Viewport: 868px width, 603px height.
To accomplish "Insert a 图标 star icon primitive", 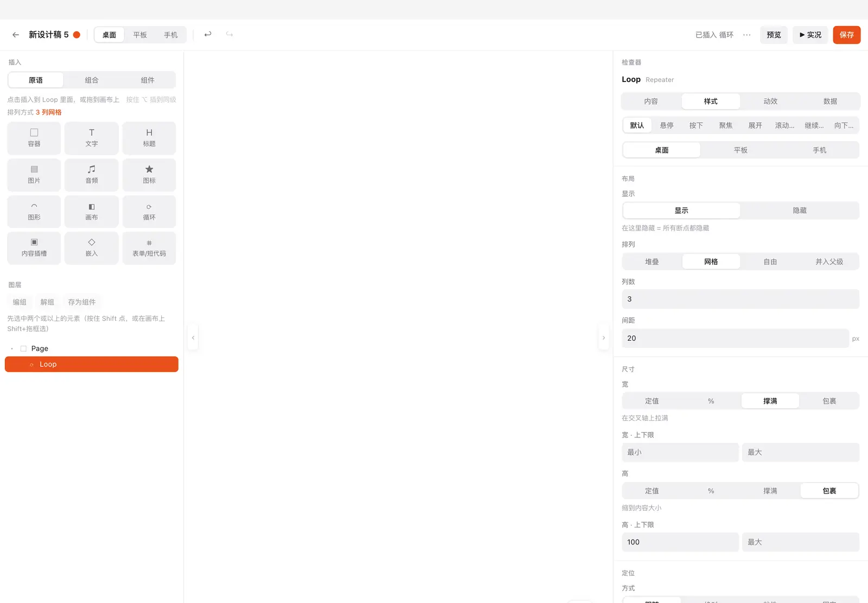I will coord(149,175).
